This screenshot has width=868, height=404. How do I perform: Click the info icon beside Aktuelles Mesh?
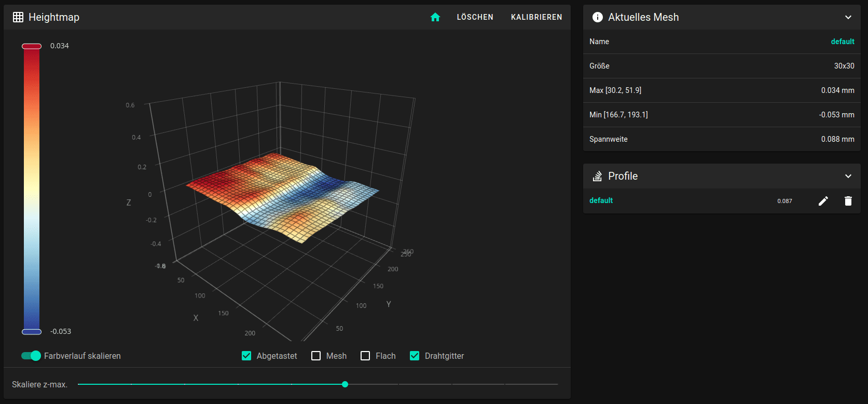(598, 17)
